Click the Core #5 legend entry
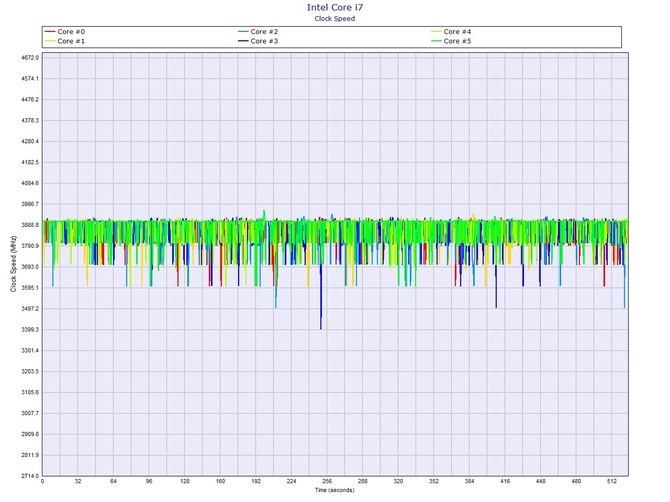This screenshot has height=502, width=670. 451,41
